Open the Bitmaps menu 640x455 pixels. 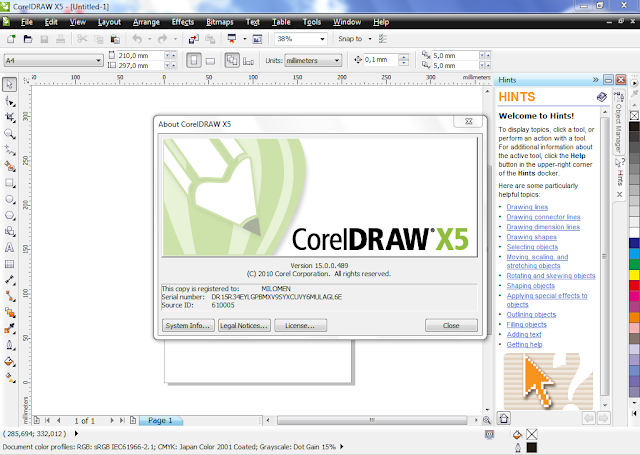pyautogui.click(x=220, y=22)
